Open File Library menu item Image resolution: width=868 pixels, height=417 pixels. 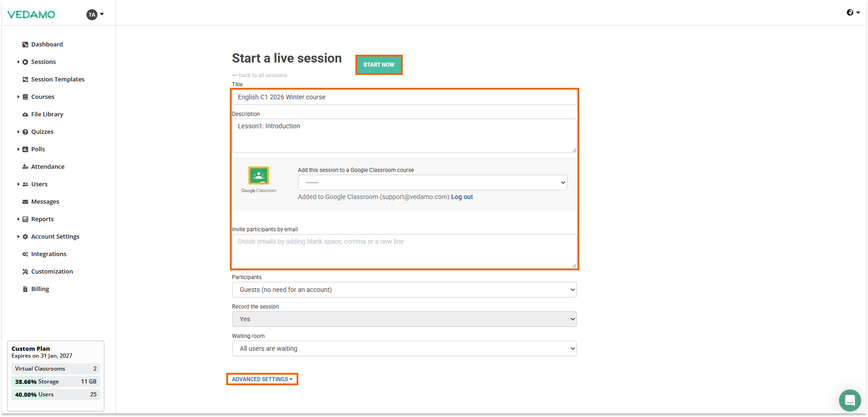[x=47, y=114]
